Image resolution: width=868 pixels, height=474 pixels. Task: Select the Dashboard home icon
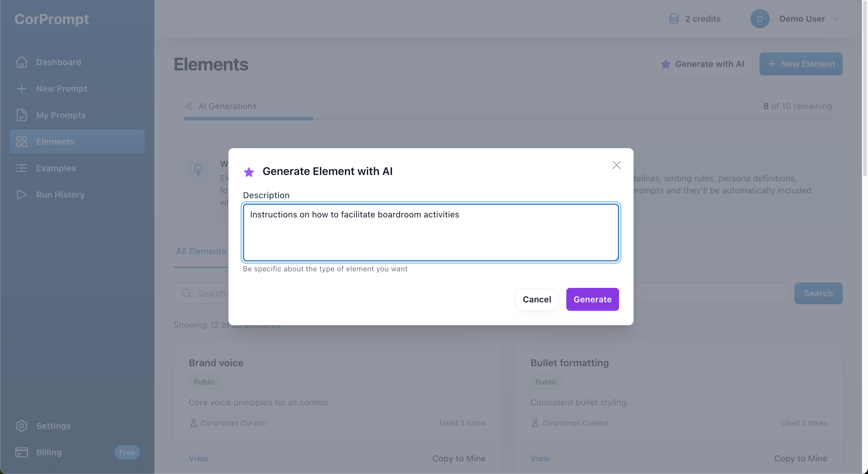tap(22, 62)
